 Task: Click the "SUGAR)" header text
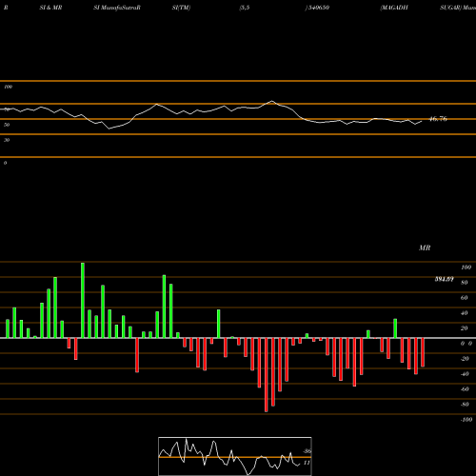(450, 8)
